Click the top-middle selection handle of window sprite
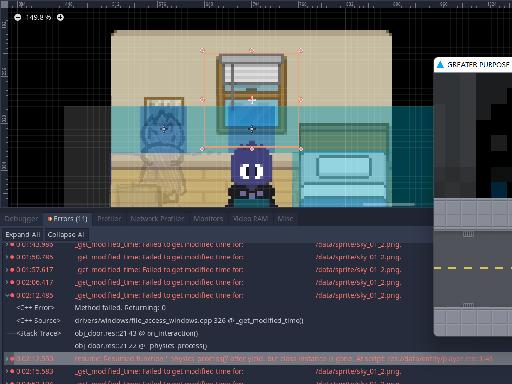 252,50
